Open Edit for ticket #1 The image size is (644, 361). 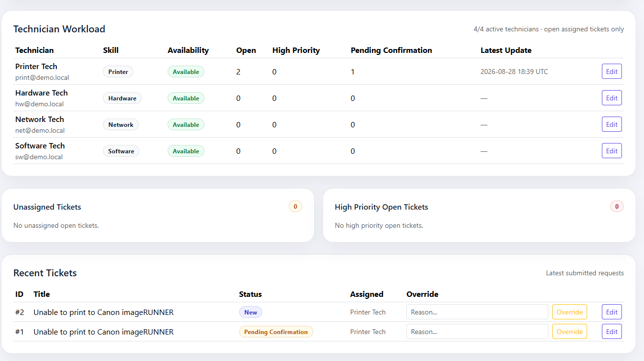click(612, 332)
